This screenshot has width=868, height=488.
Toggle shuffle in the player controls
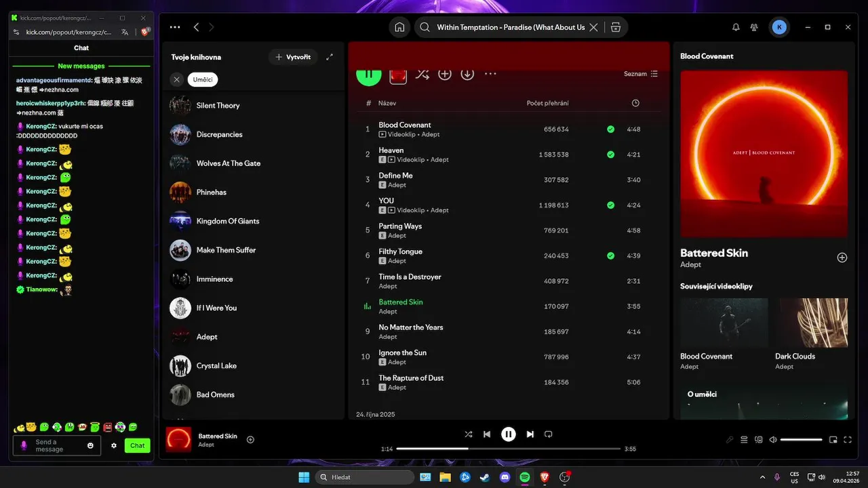click(469, 434)
